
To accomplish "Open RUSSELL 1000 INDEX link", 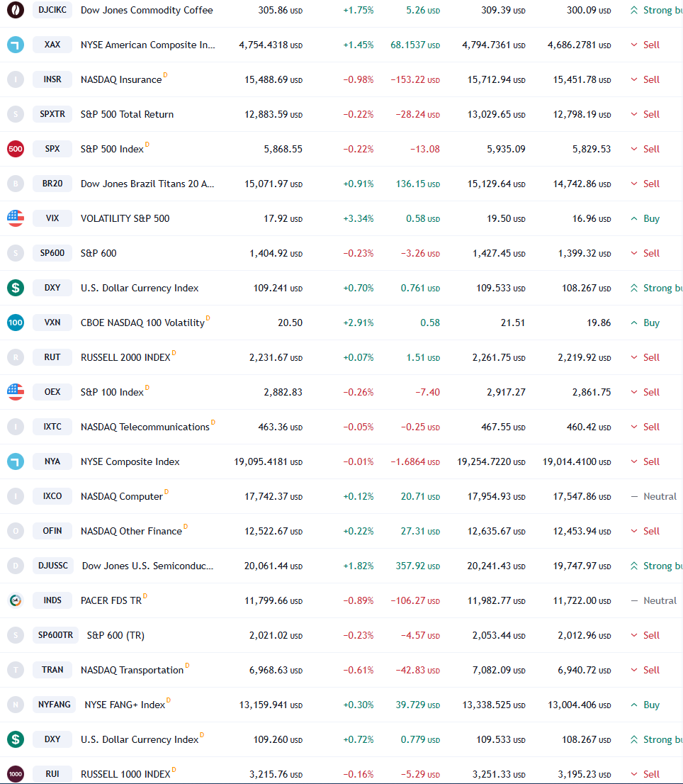I will (x=126, y=775).
